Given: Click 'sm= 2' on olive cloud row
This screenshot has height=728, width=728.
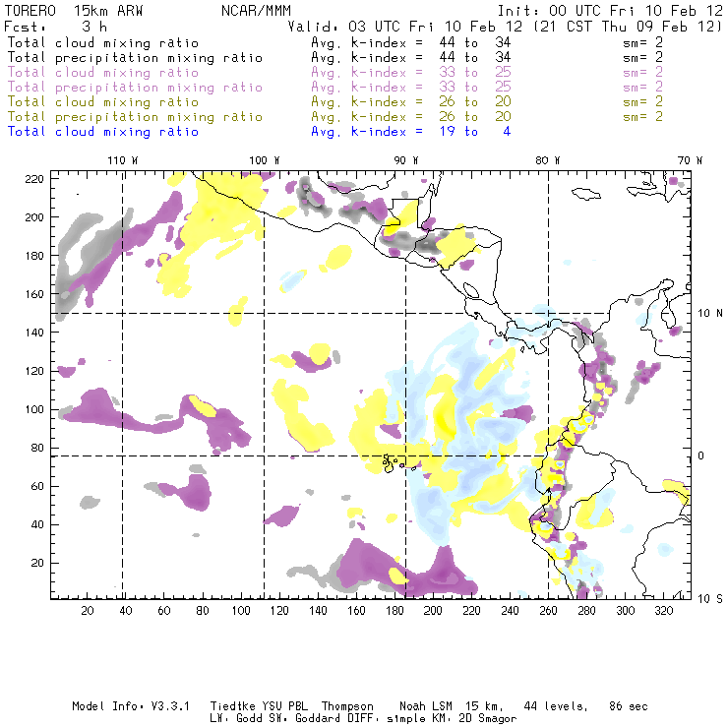Looking at the screenshot, I should pos(643,101).
